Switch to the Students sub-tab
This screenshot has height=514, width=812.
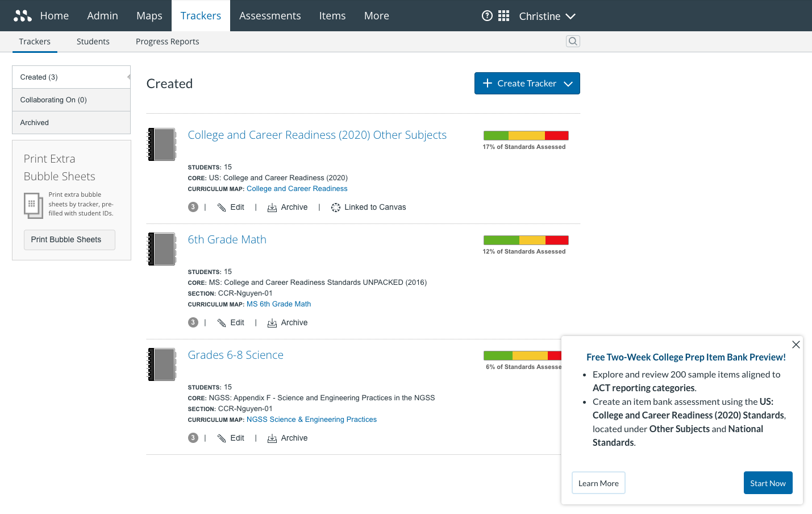93,42
